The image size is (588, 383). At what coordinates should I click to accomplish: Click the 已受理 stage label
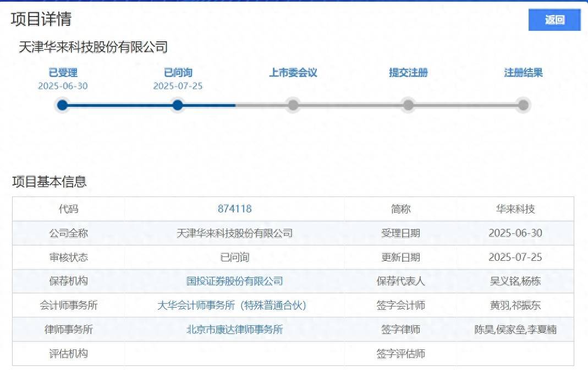click(63, 73)
